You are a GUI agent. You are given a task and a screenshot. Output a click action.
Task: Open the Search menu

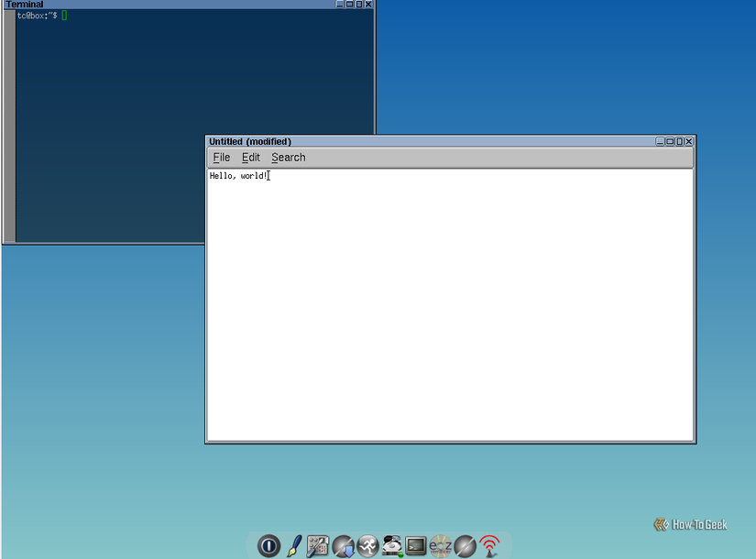pos(288,157)
